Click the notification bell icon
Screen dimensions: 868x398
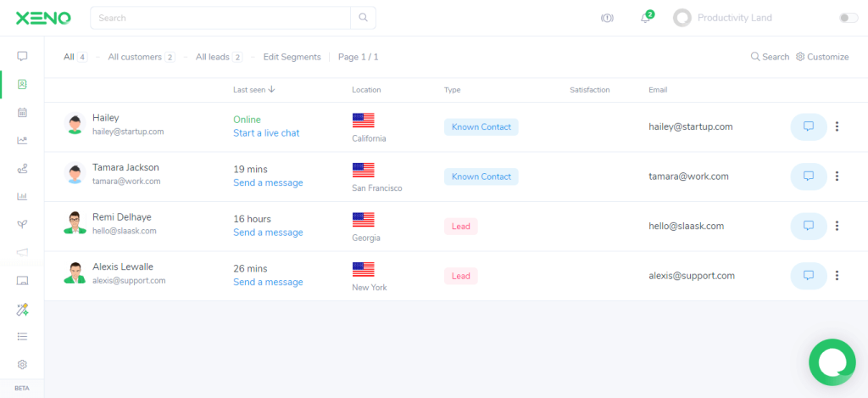[644, 19]
